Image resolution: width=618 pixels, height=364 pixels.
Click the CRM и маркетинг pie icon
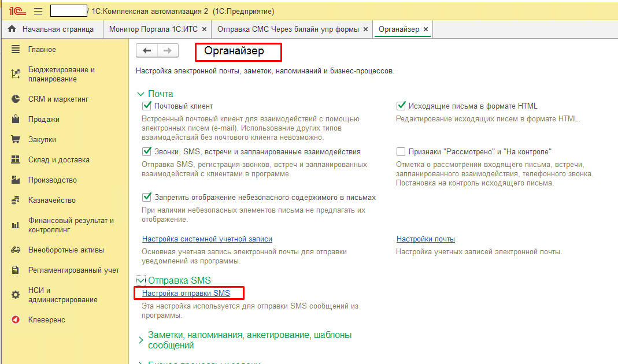[16, 99]
